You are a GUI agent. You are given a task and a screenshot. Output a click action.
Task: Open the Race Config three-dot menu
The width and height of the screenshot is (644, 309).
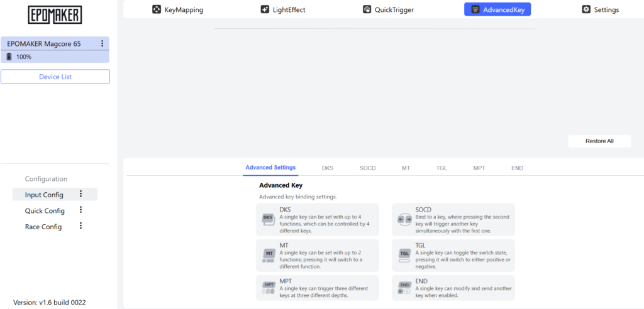(x=80, y=226)
